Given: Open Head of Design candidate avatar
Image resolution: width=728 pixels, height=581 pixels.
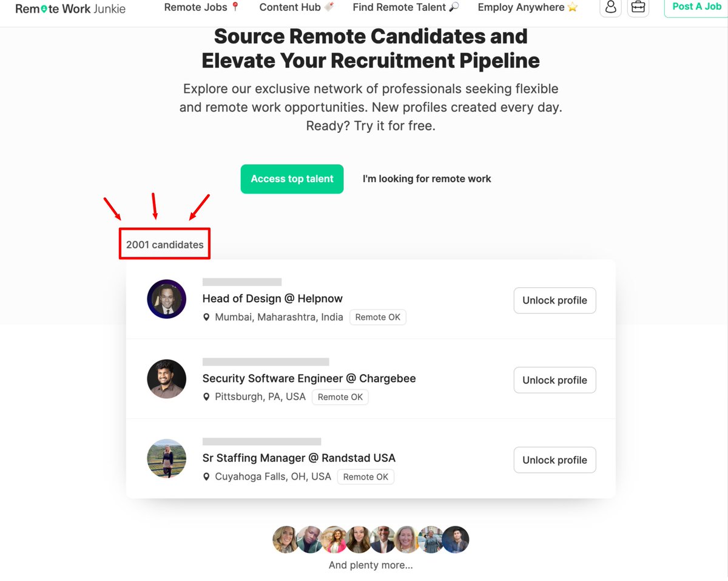Looking at the screenshot, I should [167, 299].
